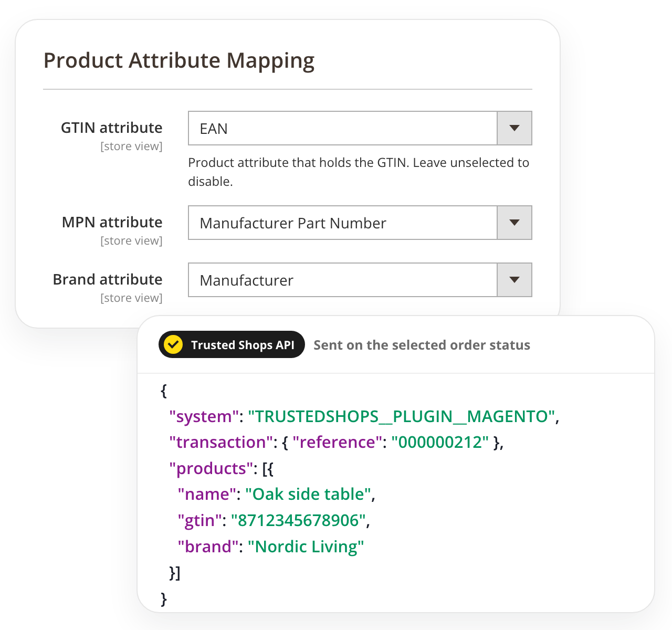Click the "TRUSTEDSHOPS__PLUGIN__MAGENTO" value

402,416
